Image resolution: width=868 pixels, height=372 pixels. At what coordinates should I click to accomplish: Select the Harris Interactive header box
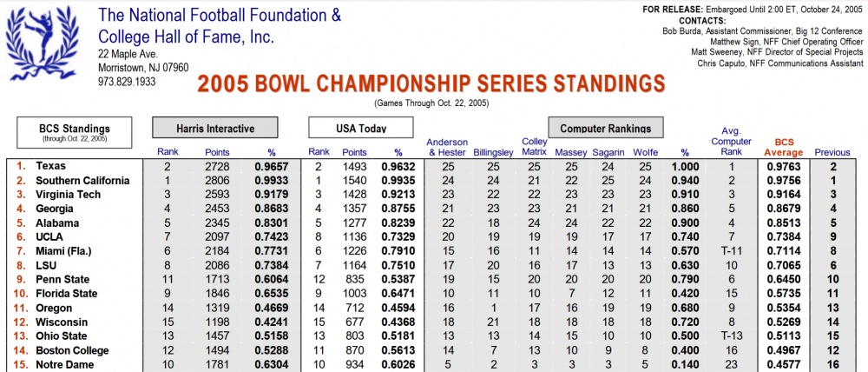click(x=216, y=129)
